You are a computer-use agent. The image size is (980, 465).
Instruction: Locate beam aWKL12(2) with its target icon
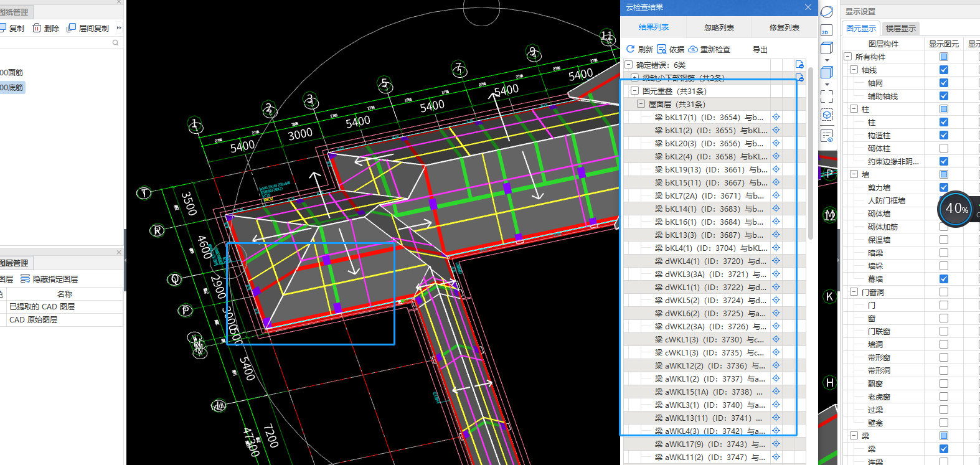click(776, 365)
